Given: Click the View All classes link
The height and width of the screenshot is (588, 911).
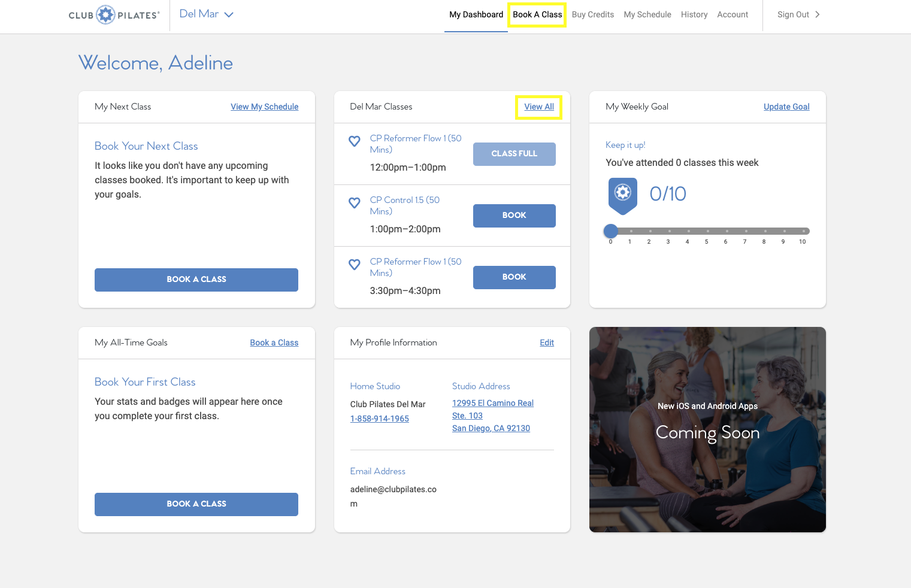Looking at the screenshot, I should pos(538,107).
